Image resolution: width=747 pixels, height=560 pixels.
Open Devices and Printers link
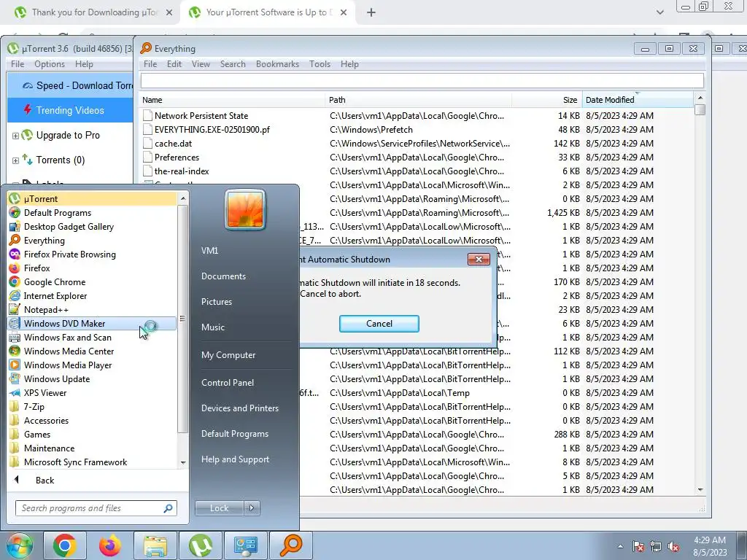(239, 408)
